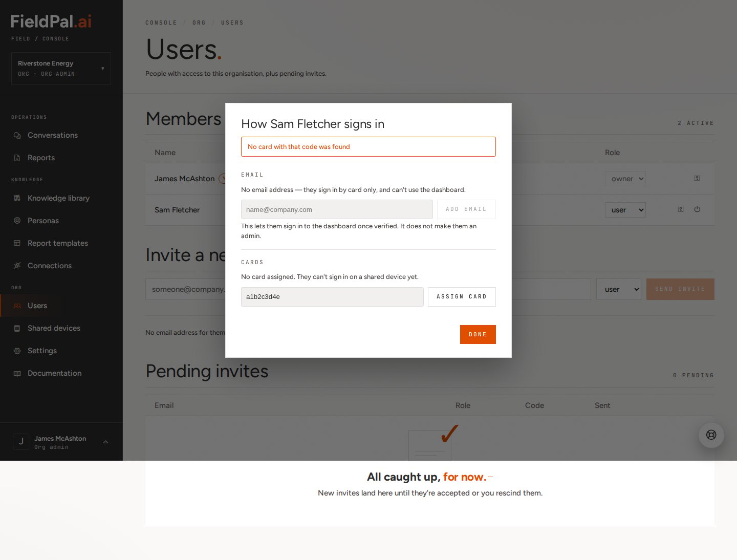
Task: Click the Report templates layout icon
Action: pyautogui.click(x=17, y=243)
